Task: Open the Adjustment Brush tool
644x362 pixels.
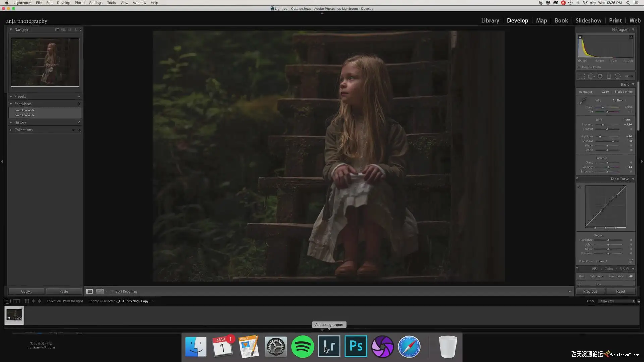Action: point(629,76)
